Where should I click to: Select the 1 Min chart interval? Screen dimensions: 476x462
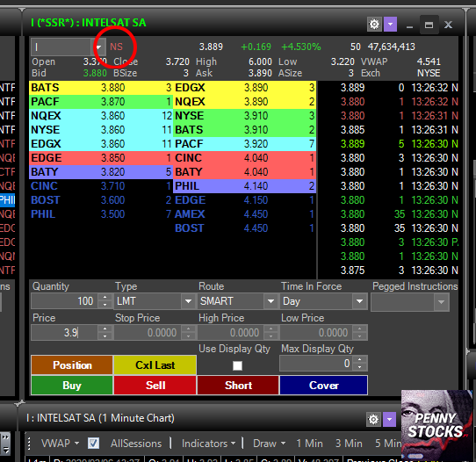(309, 444)
